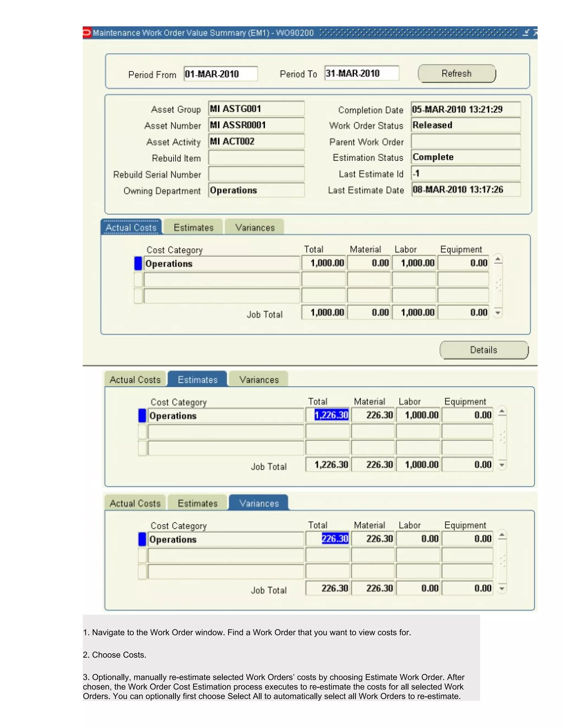Screen dimensions: 563x728
Task: Click scroll down arrow in Variances table
Action: pos(502,588)
